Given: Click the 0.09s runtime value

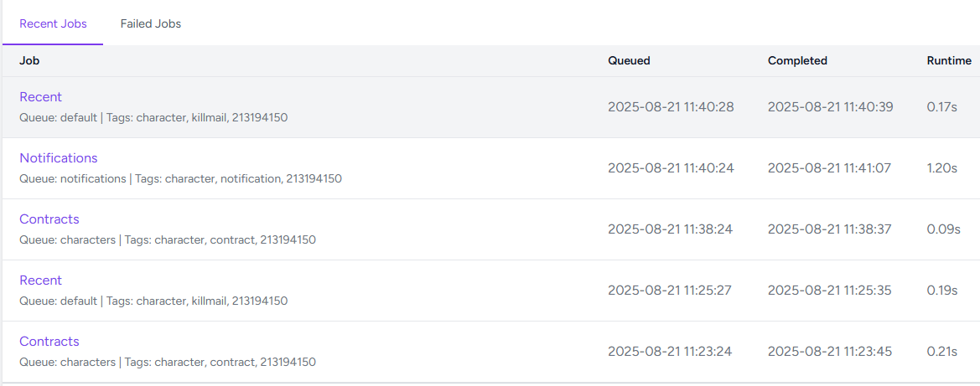Looking at the screenshot, I should pyautogui.click(x=943, y=229).
